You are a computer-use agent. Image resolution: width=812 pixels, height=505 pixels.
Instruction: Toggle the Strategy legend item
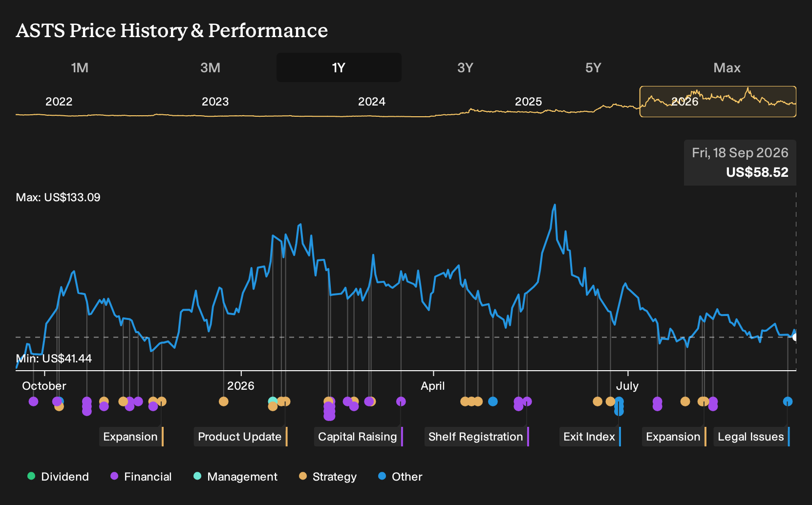(328, 477)
